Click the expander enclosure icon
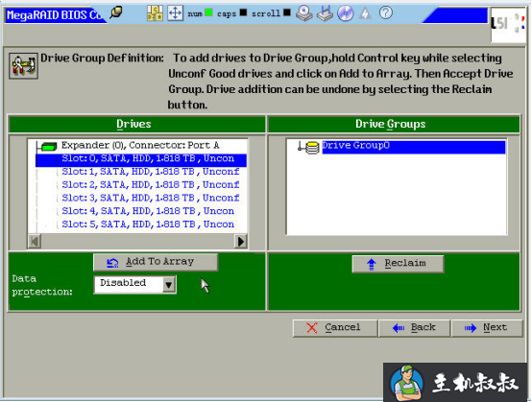This screenshot has height=402, width=532. 48,147
